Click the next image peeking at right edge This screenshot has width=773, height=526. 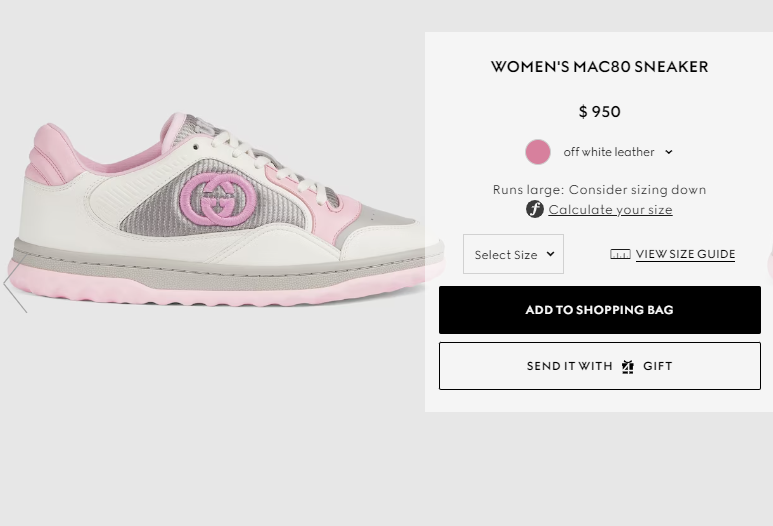tap(769, 262)
